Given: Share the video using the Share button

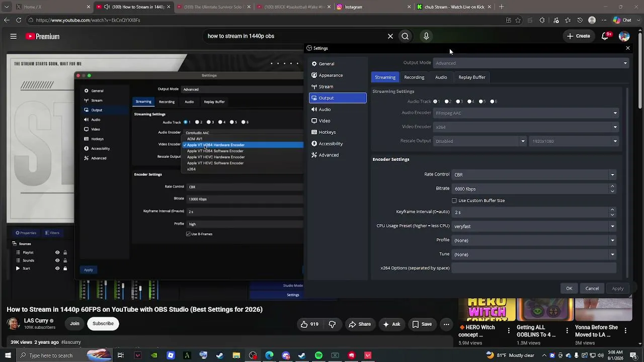Looking at the screenshot, I should pos(360,324).
